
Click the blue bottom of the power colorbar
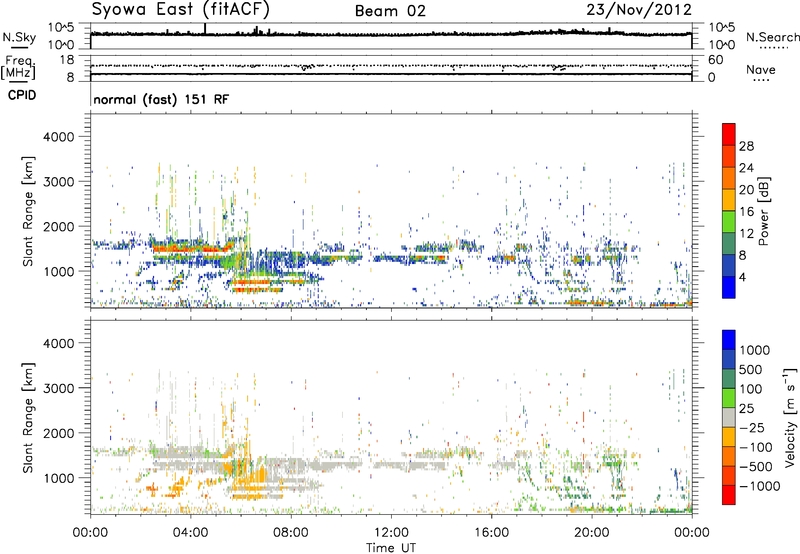[x=729, y=287]
